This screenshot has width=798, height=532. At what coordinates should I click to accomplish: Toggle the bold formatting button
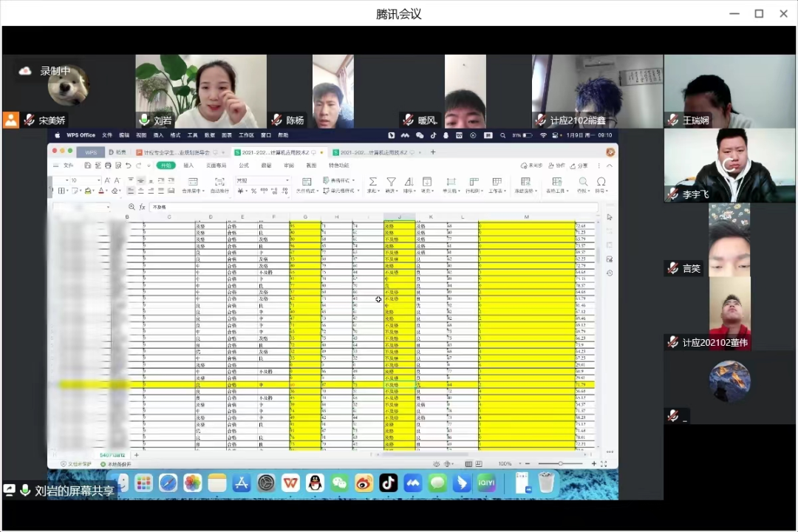coord(53,191)
